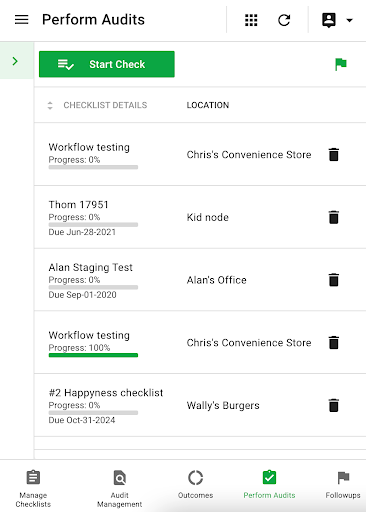Delete the Thom 17951 audit

pyautogui.click(x=334, y=217)
